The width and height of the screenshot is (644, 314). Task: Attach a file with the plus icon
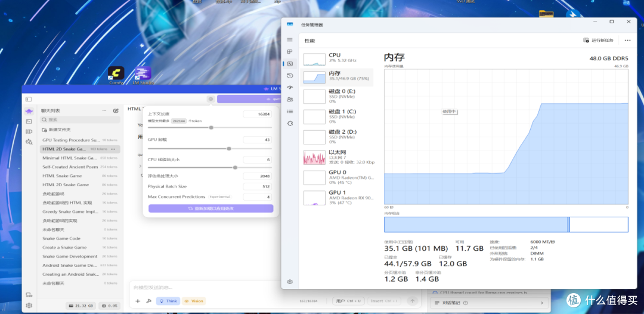coord(138,301)
